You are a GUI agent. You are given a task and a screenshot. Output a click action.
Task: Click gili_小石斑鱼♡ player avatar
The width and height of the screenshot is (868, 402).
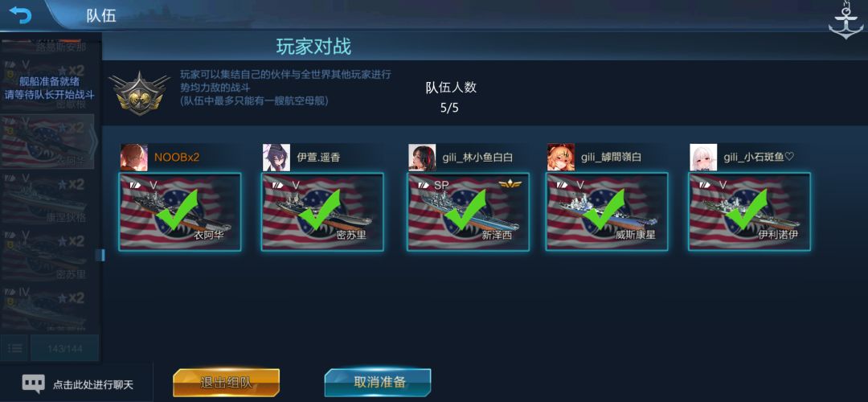tap(703, 158)
